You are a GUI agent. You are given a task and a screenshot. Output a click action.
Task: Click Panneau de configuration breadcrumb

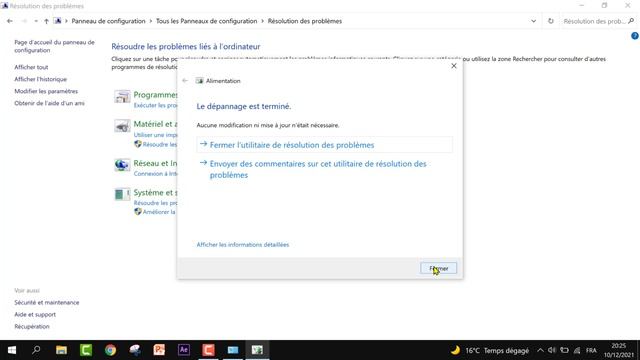[x=108, y=21]
